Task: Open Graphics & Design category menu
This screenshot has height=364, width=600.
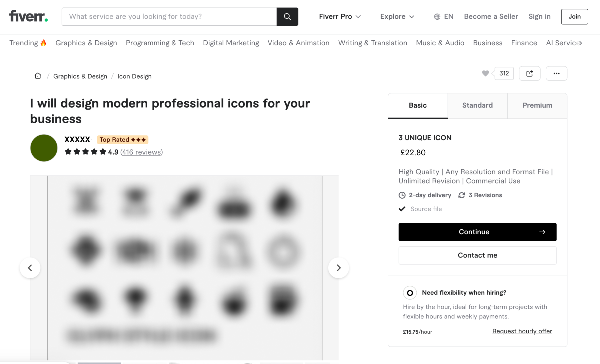Action: 86,43
